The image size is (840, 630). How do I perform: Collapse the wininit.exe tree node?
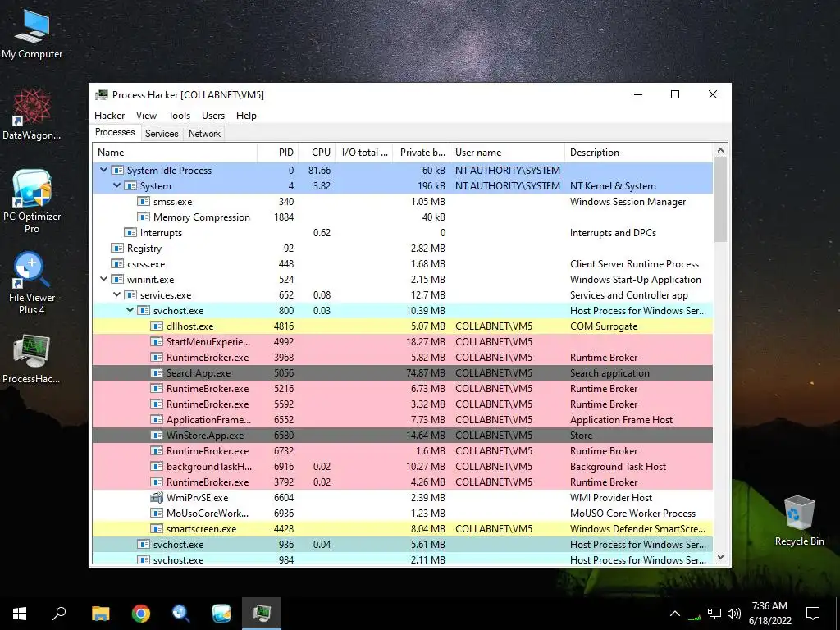point(103,279)
